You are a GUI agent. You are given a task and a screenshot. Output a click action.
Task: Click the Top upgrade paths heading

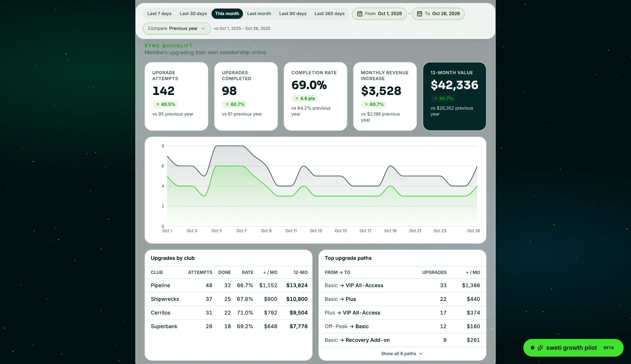click(x=348, y=258)
